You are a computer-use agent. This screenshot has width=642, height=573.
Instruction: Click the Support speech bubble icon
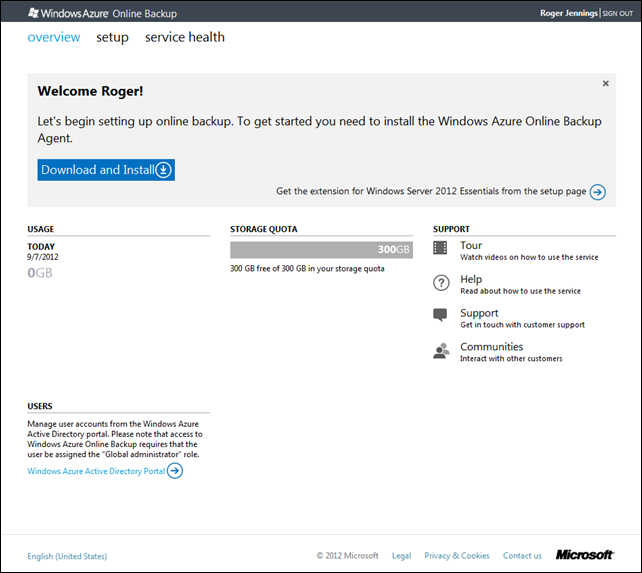(440, 315)
